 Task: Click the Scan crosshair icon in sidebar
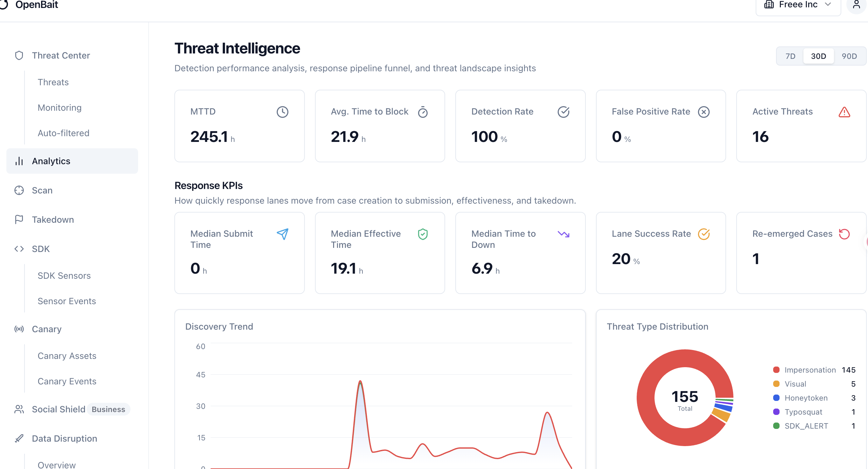(x=19, y=190)
